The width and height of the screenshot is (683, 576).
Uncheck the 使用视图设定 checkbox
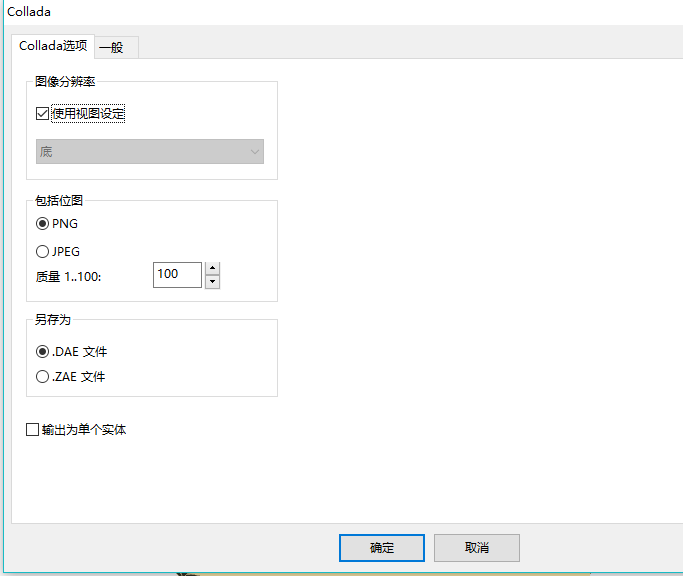tap(42, 114)
